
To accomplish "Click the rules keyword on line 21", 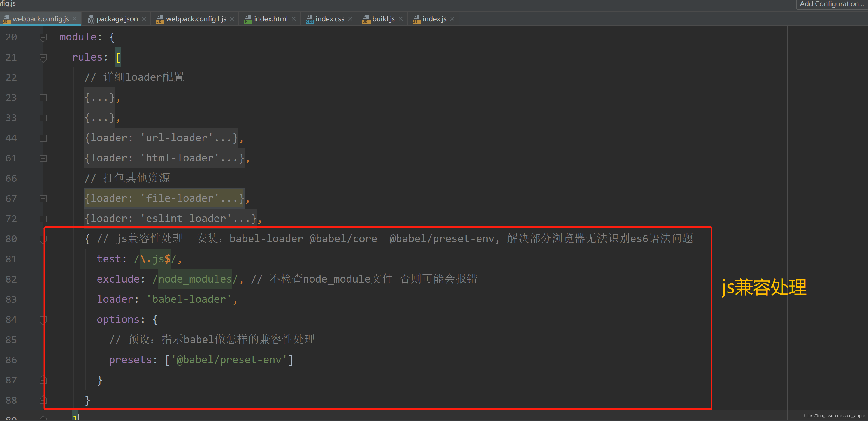I will point(87,57).
